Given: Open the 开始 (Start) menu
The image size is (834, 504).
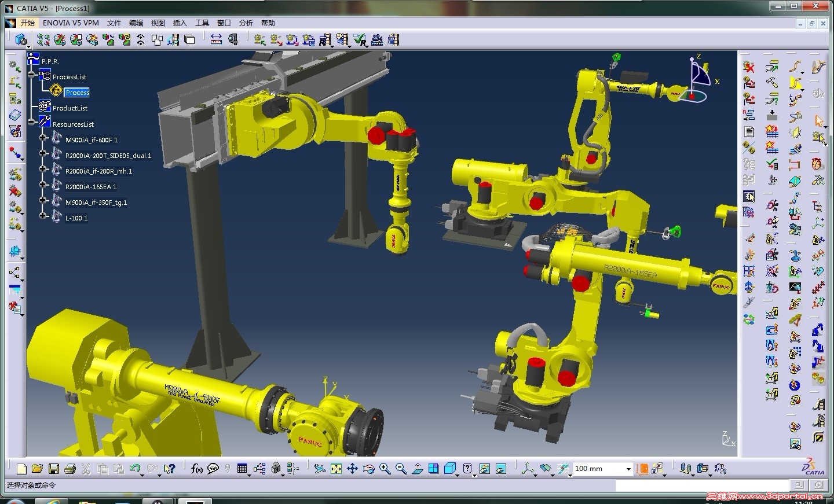Looking at the screenshot, I should (27, 23).
